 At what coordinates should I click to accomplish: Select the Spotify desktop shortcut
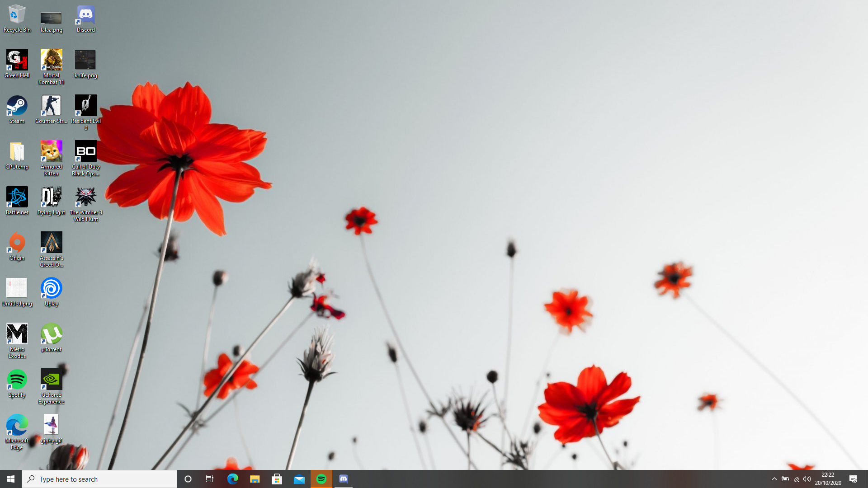17,383
